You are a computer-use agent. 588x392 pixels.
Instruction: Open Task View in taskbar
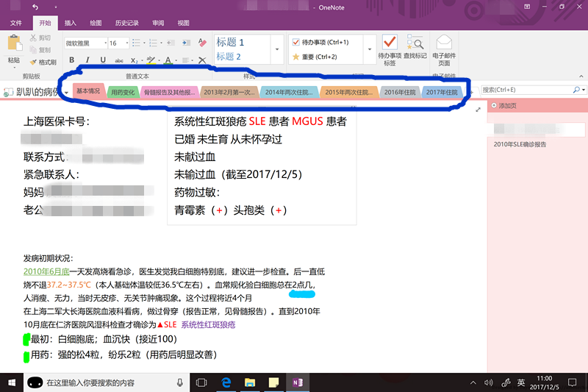[201, 382]
